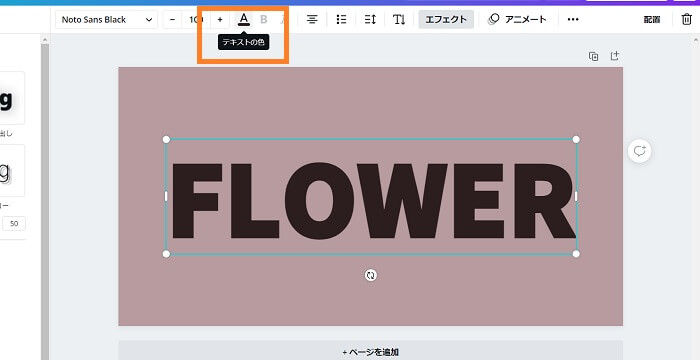Click the effect value field showing 50

(14, 223)
